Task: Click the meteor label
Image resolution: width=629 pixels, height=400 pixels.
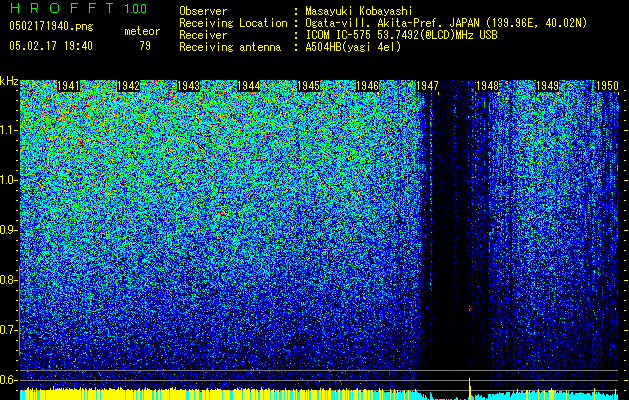Action: (142, 31)
